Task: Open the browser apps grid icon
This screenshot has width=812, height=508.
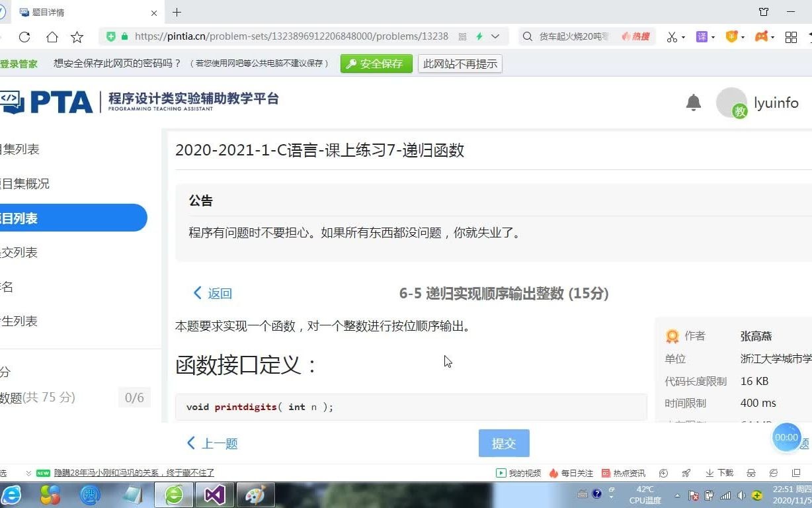Action: click(791, 36)
